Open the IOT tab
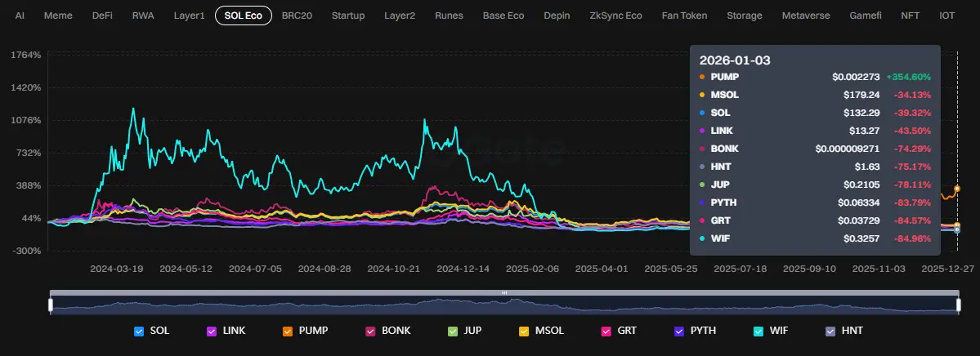Image resolution: width=980 pixels, height=356 pixels. point(946,16)
